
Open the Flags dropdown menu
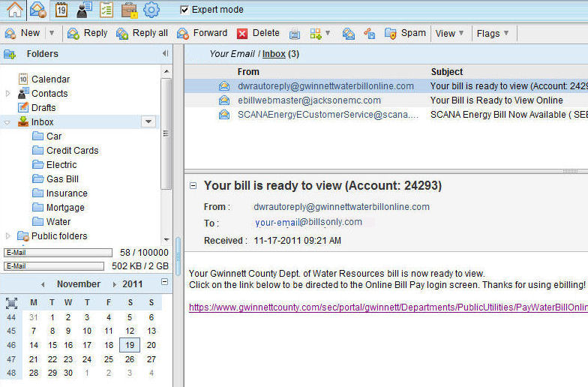pyautogui.click(x=492, y=34)
